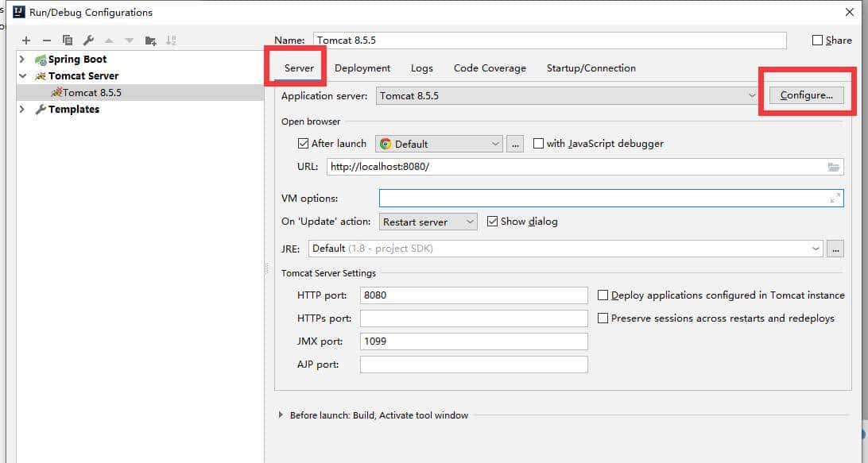
Task: Sort configurations alphabetically
Action: click(x=171, y=41)
